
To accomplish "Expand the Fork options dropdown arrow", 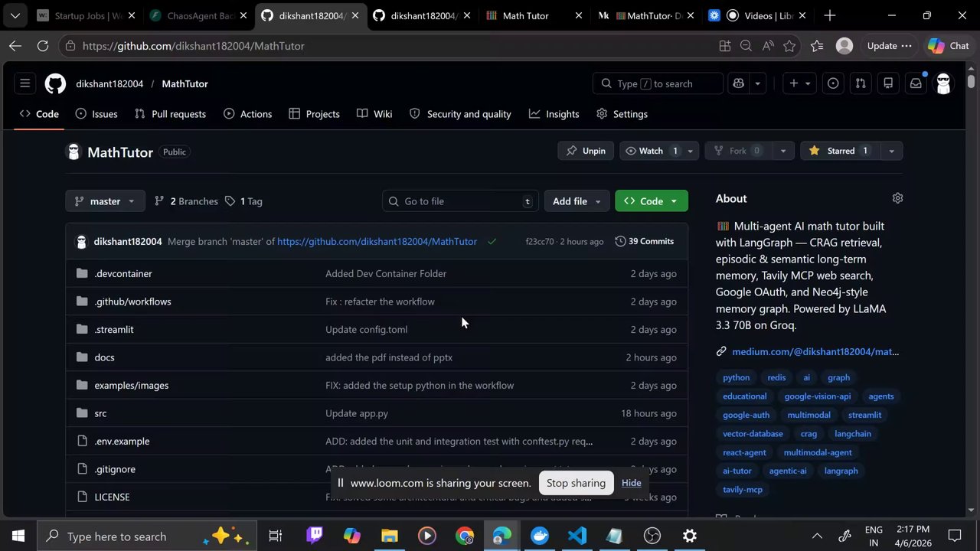I will pyautogui.click(x=782, y=151).
